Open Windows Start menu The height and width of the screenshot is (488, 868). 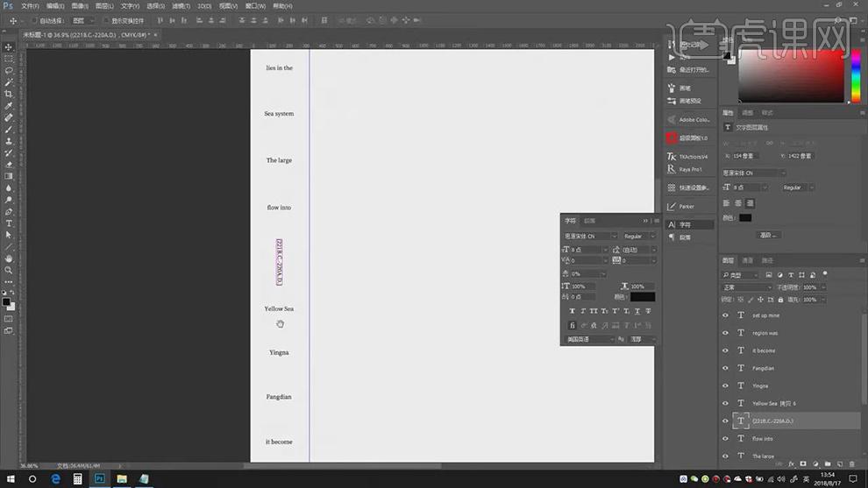11,479
